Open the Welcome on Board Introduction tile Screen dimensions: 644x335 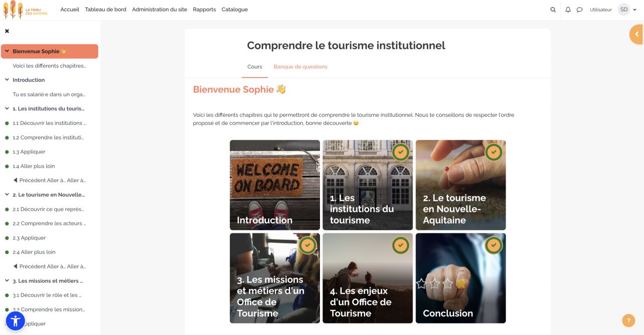(x=275, y=185)
